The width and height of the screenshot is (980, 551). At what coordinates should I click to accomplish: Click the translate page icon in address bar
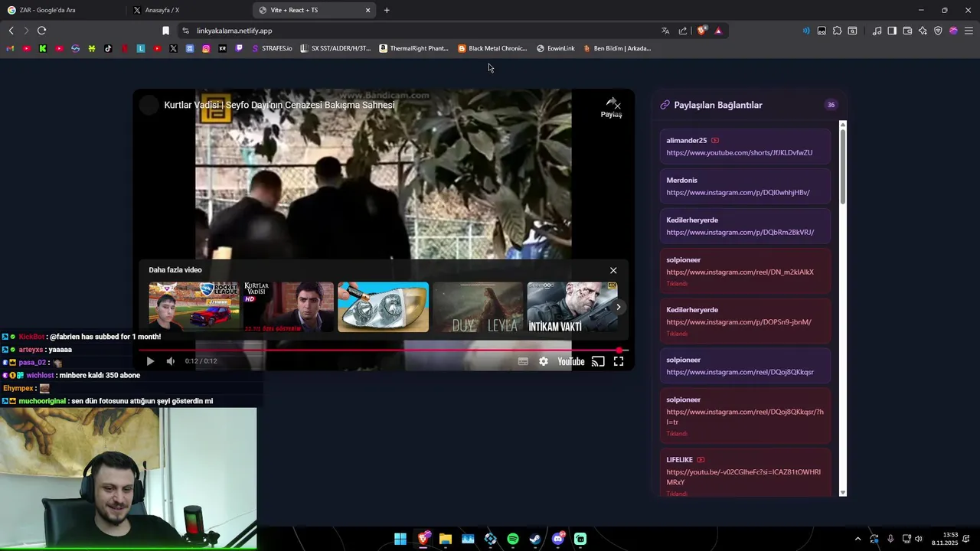click(x=665, y=31)
